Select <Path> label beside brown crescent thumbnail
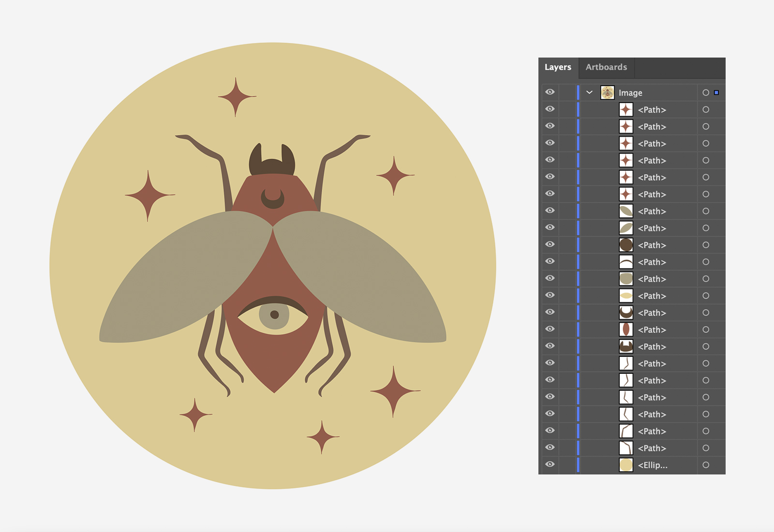This screenshot has height=532, width=774. coord(652,313)
